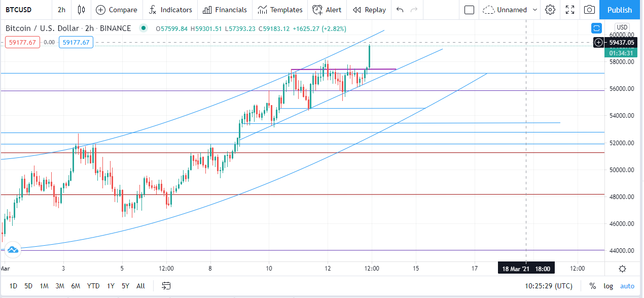Open the Indicators dialog
The height and width of the screenshot is (298, 644).
171,10
